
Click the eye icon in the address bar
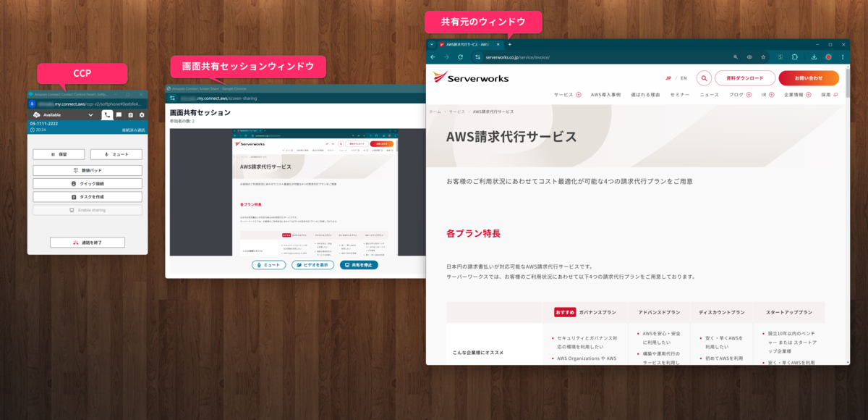pyautogui.click(x=749, y=56)
